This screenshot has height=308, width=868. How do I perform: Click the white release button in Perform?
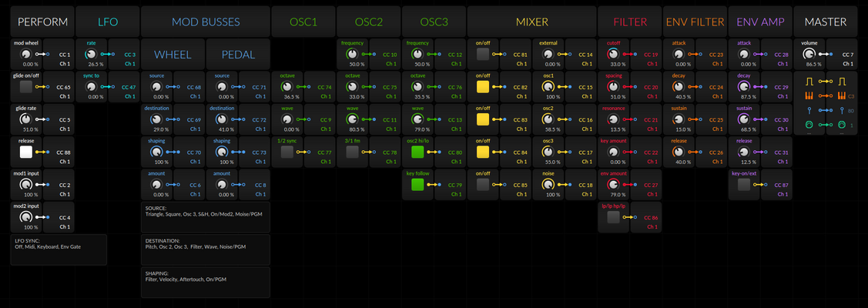[26, 152]
